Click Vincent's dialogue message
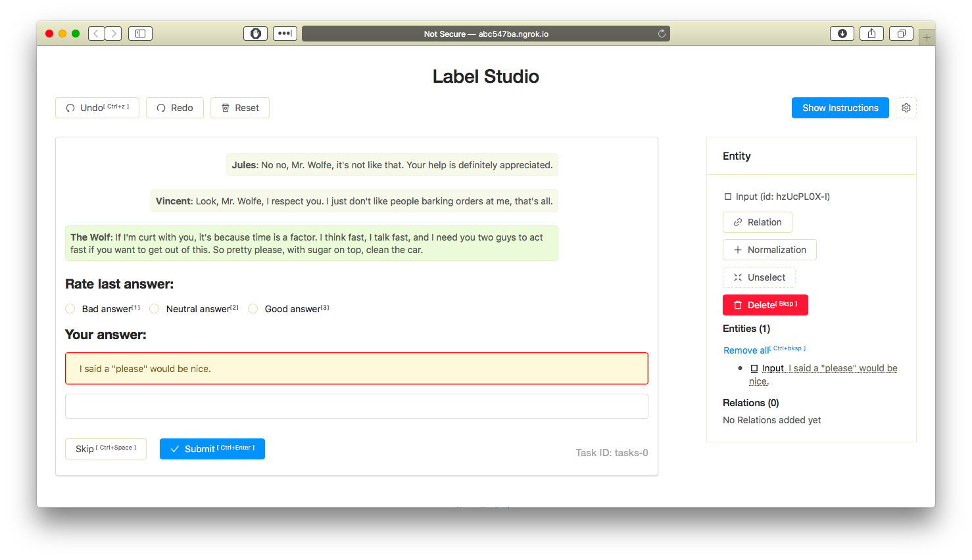The width and height of the screenshot is (972, 560). (354, 201)
